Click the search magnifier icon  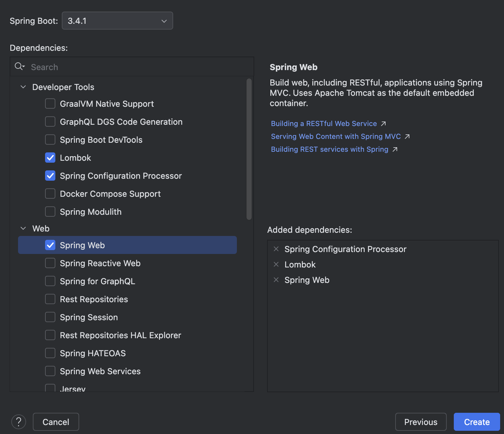pyautogui.click(x=19, y=67)
